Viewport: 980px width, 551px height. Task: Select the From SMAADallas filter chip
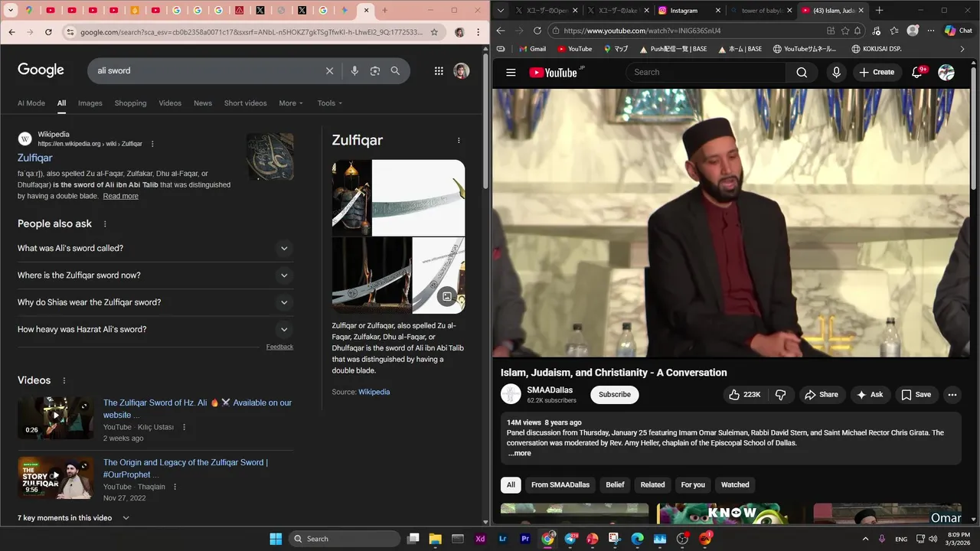[x=560, y=485]
